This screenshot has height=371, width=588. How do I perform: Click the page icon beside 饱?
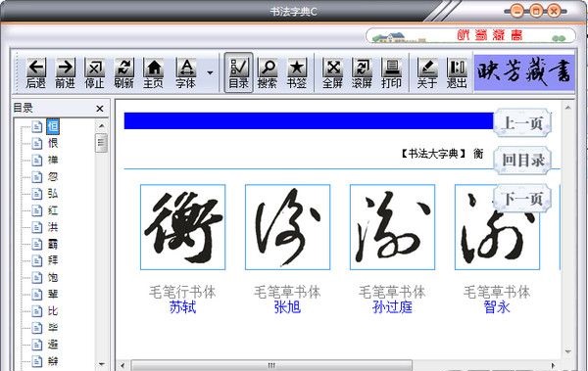[x=37, y=277]
